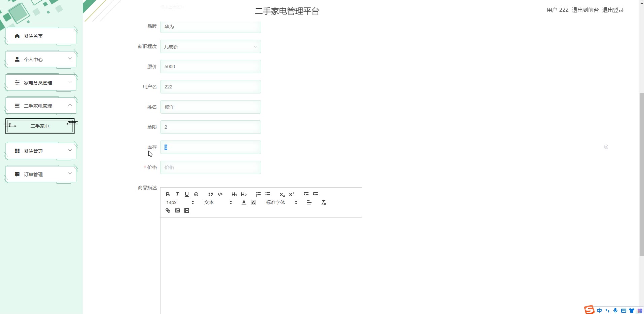The image size is (644, 314).
Task: Toggle italic formatting in the editor
Action: 177,194
